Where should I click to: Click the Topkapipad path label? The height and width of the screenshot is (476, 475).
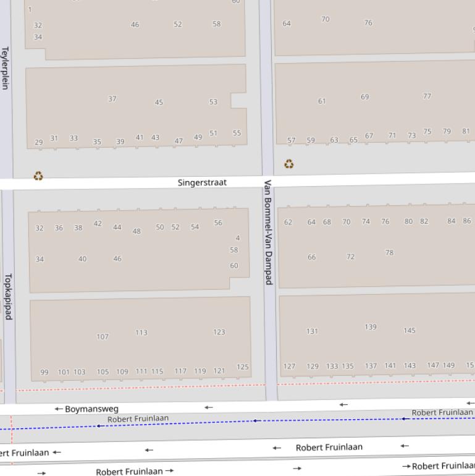point(9,297)
